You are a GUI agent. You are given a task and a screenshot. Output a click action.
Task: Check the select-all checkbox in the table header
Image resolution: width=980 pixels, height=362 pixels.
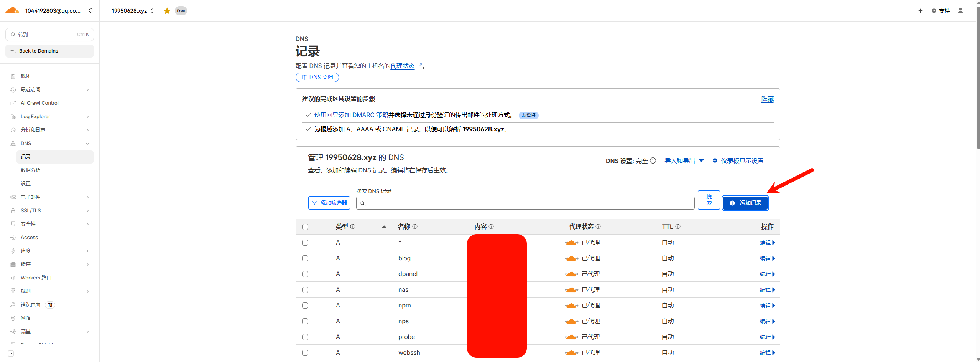(305, 227)
